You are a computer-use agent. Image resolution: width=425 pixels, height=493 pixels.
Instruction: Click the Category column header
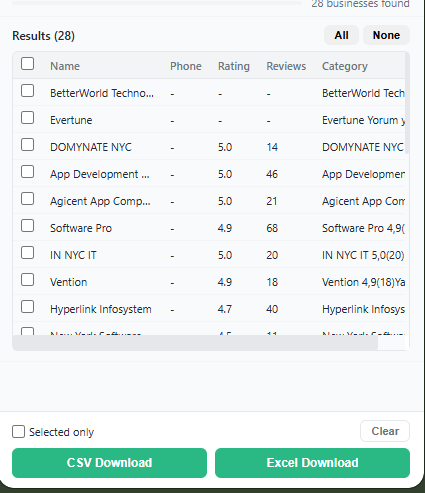[x=345, y=66]
